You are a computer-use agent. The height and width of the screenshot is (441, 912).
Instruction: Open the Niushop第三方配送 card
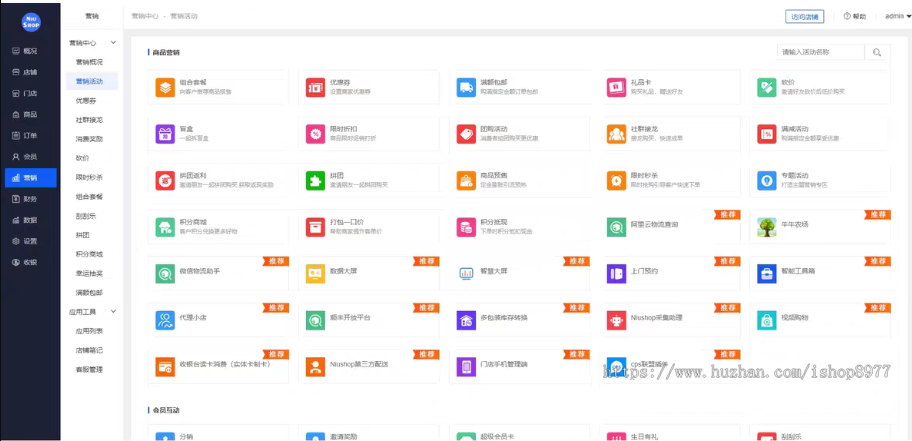[x=369, y=366]
